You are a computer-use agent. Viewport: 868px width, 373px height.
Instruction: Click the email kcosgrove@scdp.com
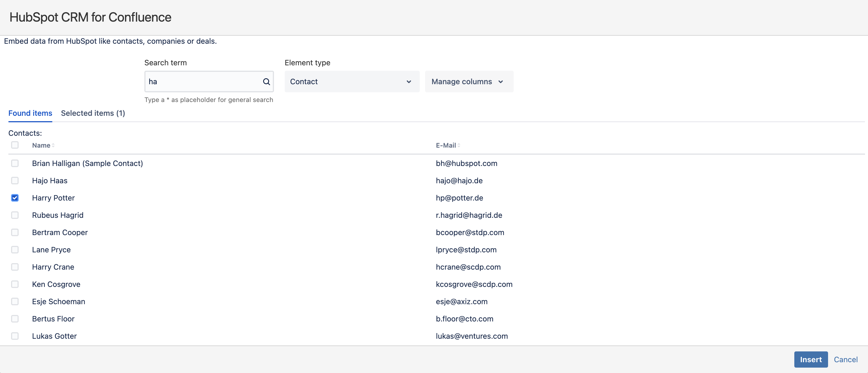pos(474,284)
